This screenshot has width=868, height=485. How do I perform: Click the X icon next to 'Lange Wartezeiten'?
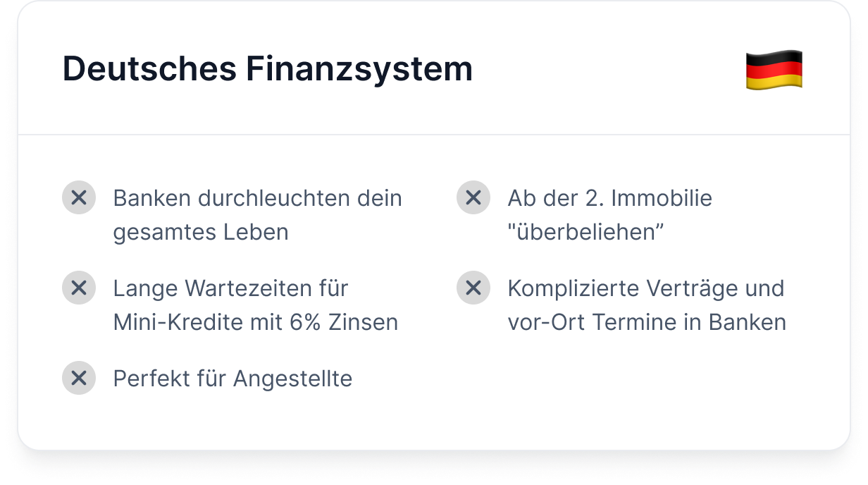tap(79, 288)
